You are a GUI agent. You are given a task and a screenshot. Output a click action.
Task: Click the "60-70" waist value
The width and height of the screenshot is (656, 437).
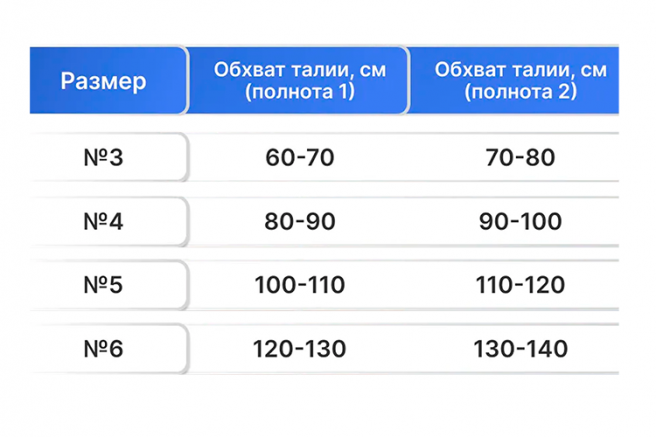pyautogui.click(x=299, y=157)
